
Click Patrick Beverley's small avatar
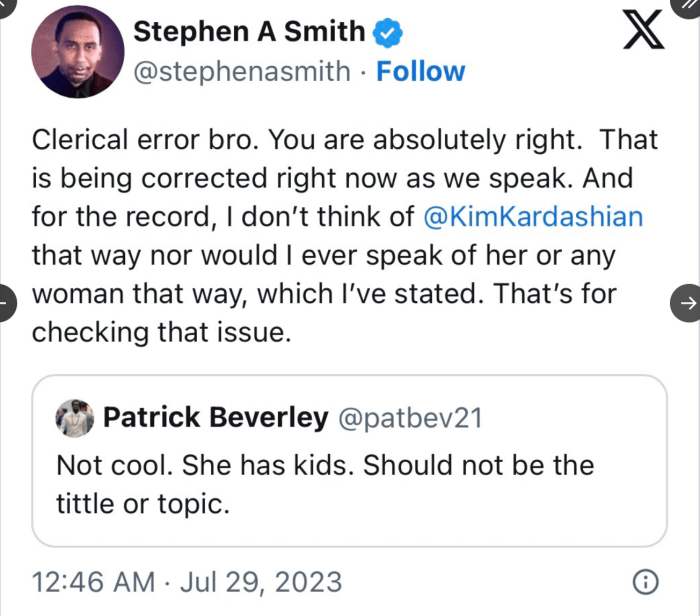pos(74,418)
